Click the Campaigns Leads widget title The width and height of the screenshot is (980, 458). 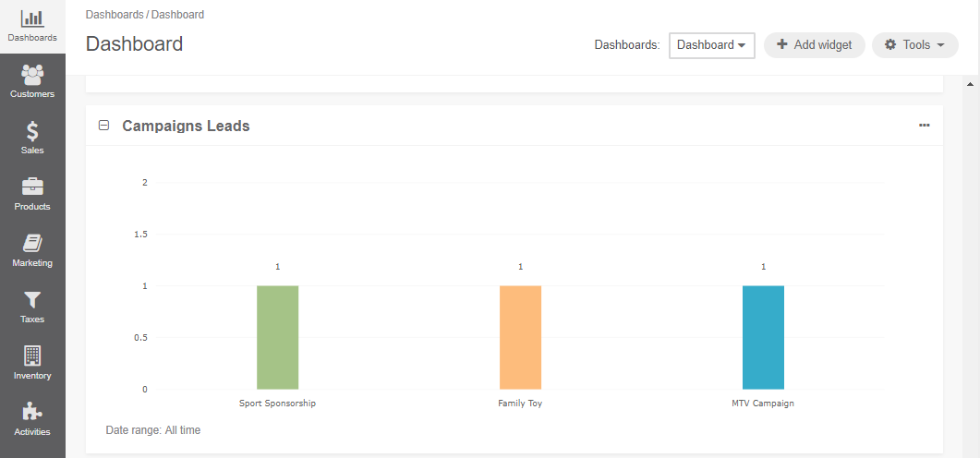point(186,127)
